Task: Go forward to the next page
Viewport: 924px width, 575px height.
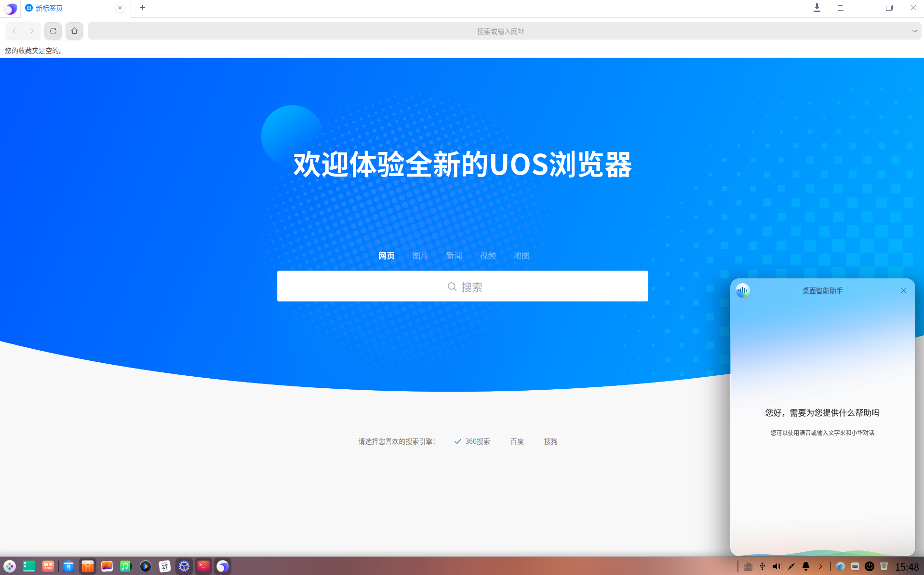Action: click(x=32, y=31)
